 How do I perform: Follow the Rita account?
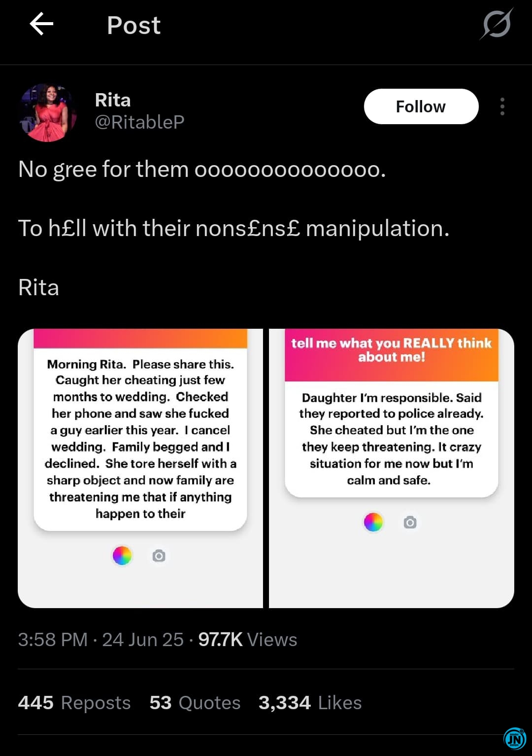[421, 106]
